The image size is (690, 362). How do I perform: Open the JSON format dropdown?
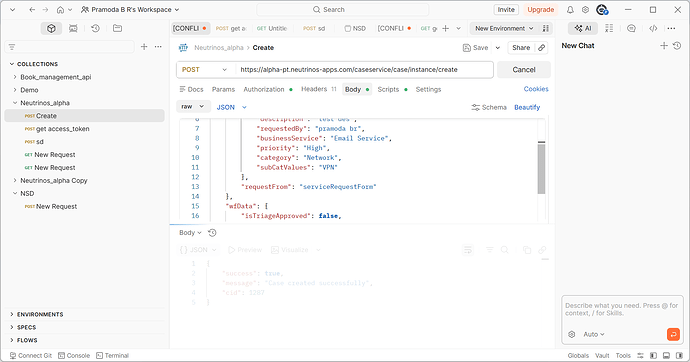pos(231,107)
